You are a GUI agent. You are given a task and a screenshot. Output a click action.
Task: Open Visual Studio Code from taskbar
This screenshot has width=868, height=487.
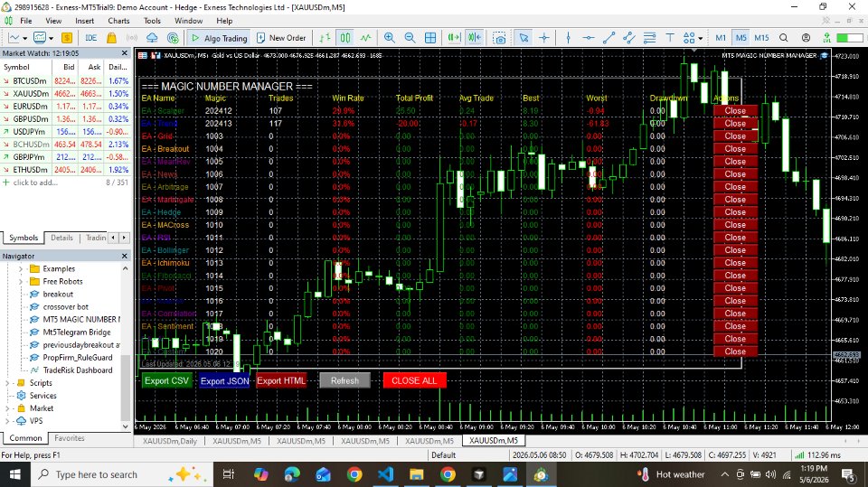coord(386,474)
